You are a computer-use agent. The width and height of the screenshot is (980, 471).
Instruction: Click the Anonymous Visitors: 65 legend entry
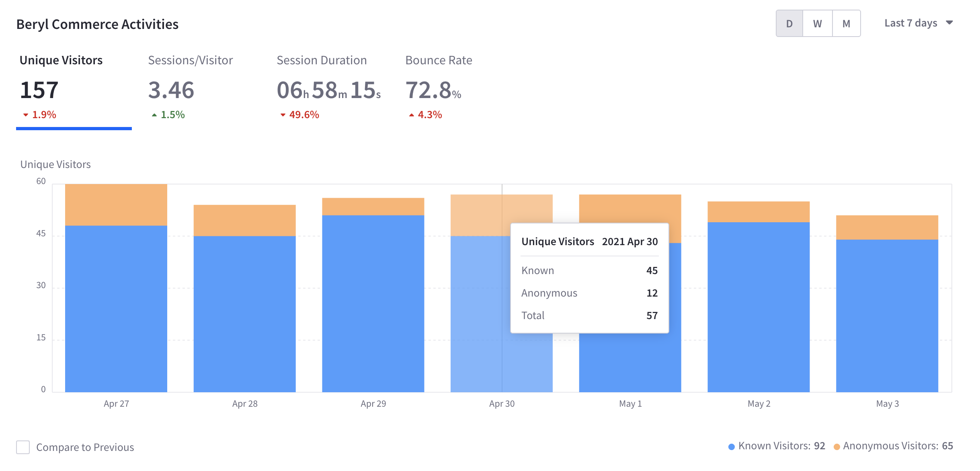point(894,446)
